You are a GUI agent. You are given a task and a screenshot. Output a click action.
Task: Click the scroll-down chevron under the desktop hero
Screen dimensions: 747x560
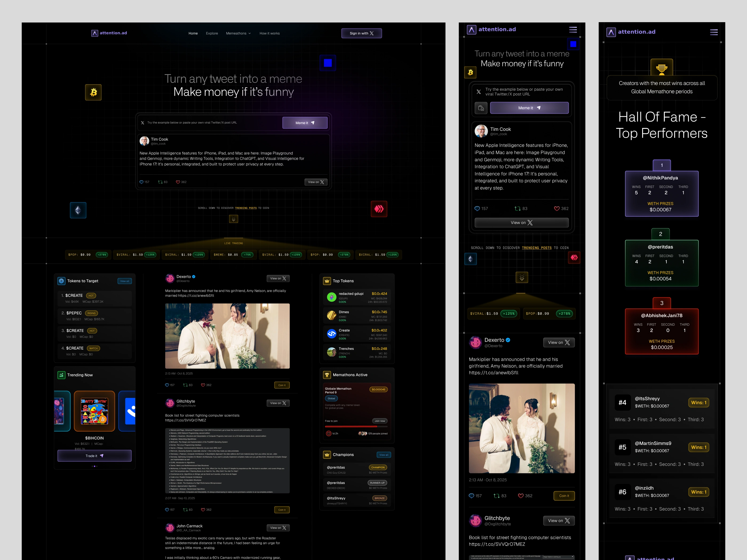(x=233, y=219)
